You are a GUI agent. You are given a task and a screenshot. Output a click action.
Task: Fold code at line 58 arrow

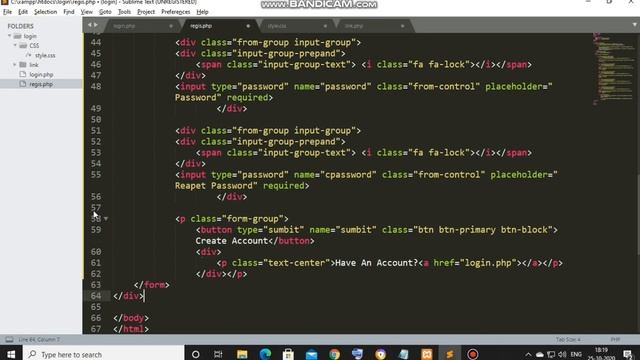tap(106, 219)
